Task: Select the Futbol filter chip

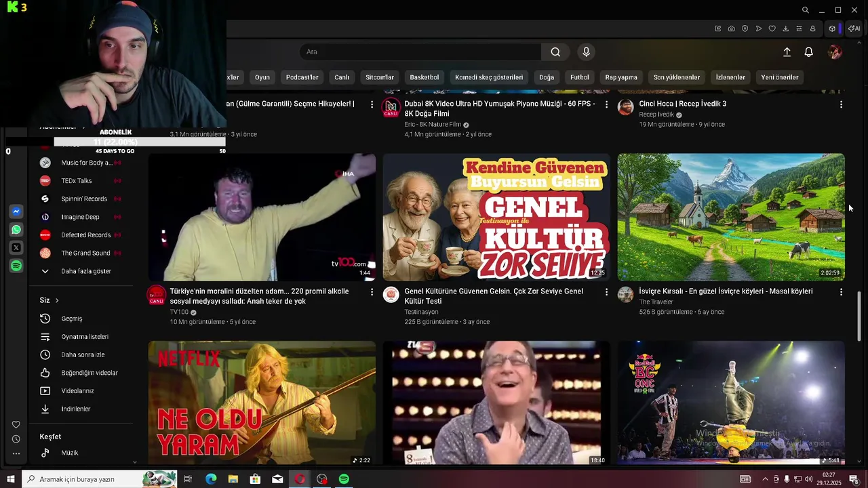Action: coord(580,77)
